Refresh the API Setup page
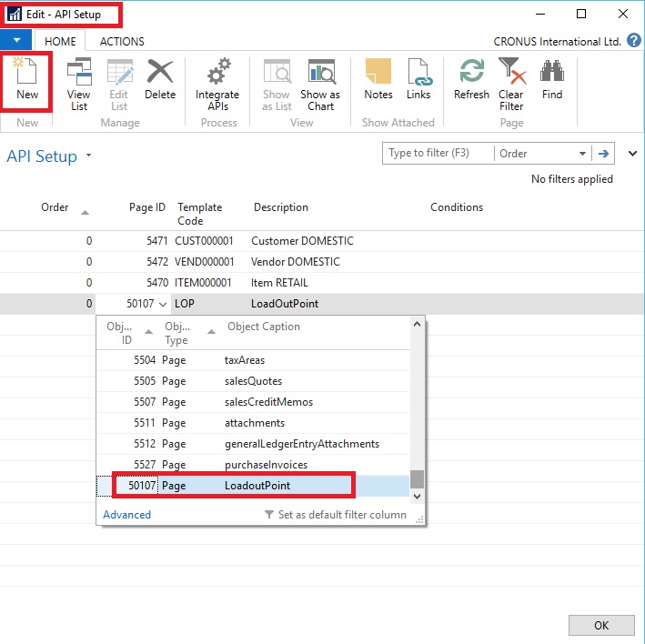This screenshot has width=645, height=644. click(x=471, y=80)
